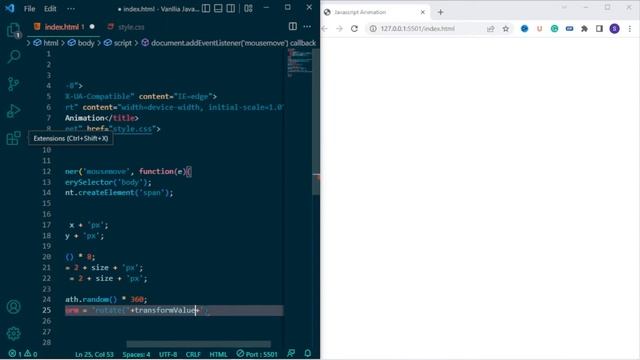Open the browser profile avatar S
640x360 pixels.
(x=614, y=29)
